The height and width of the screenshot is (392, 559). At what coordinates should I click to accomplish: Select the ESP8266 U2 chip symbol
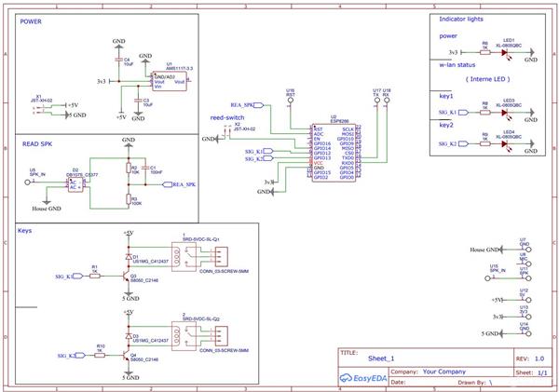click(x=334, y=153)
